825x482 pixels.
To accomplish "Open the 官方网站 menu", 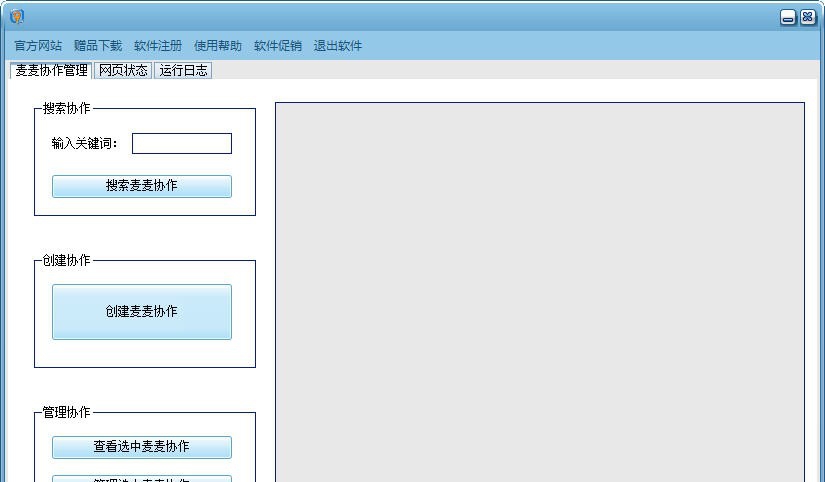I will [38, 46].
